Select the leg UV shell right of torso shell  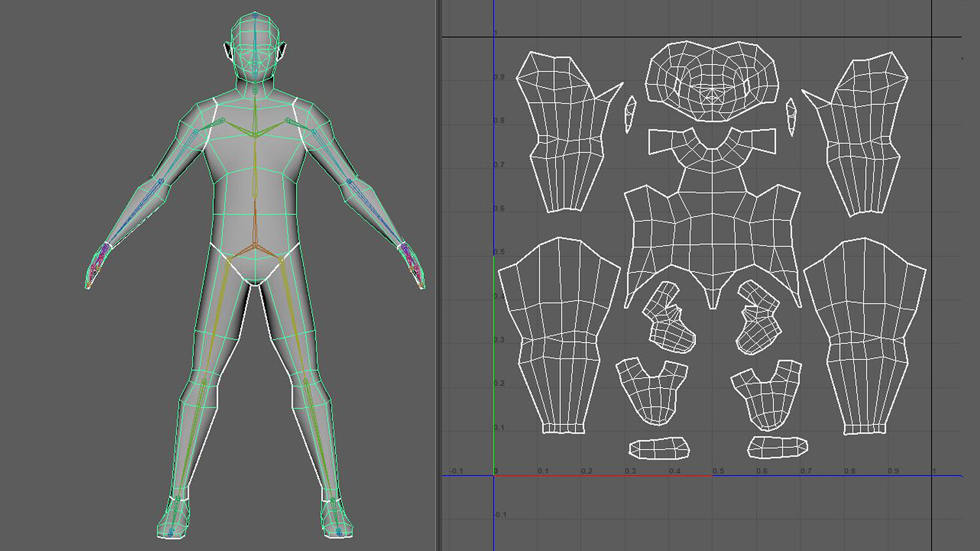[x=865, y=336]
